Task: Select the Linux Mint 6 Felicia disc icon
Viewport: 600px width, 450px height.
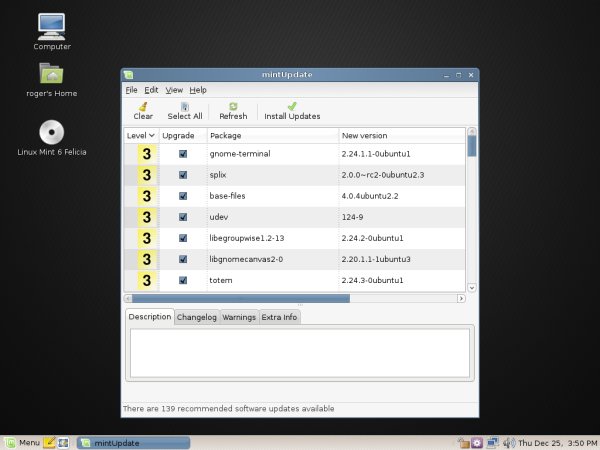Action: 52,132
